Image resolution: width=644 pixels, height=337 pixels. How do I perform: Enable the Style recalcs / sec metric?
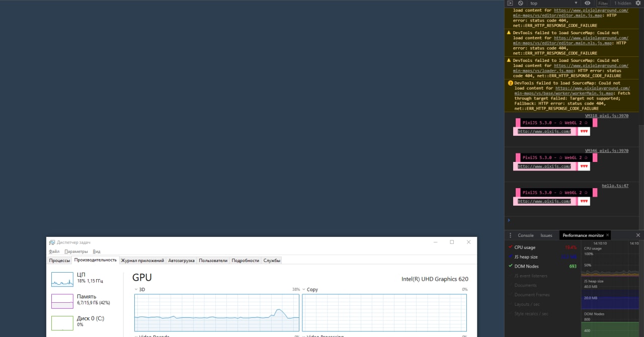coord(510,314)
